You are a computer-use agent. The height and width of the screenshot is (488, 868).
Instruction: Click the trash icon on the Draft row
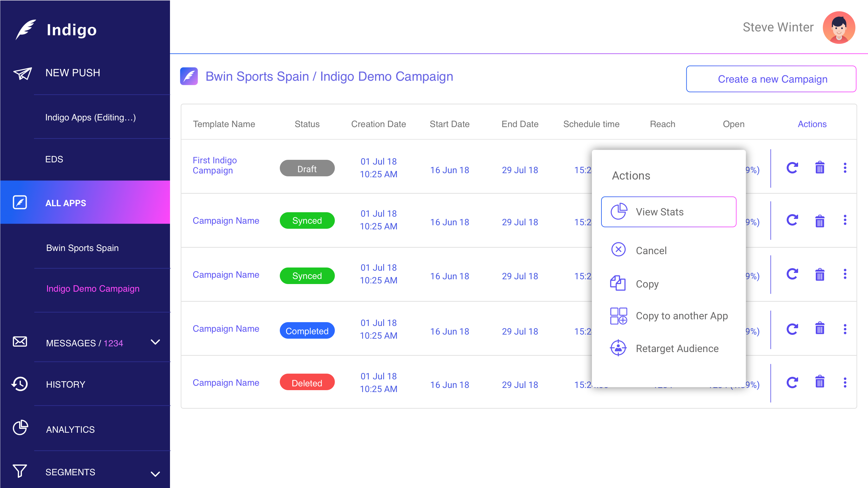pyautogui.click(x=819, y=168)
